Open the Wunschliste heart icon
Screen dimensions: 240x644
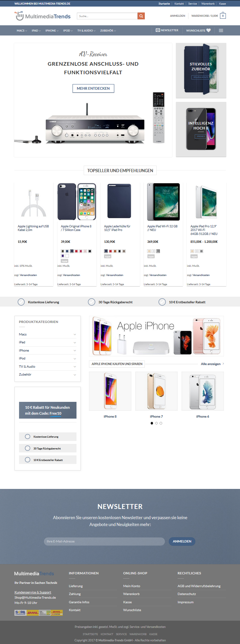pyautogui.click(x=208, y=31)
